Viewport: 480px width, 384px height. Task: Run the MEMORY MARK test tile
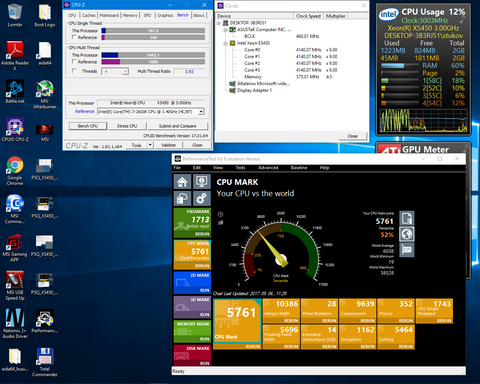pos(192,331)
